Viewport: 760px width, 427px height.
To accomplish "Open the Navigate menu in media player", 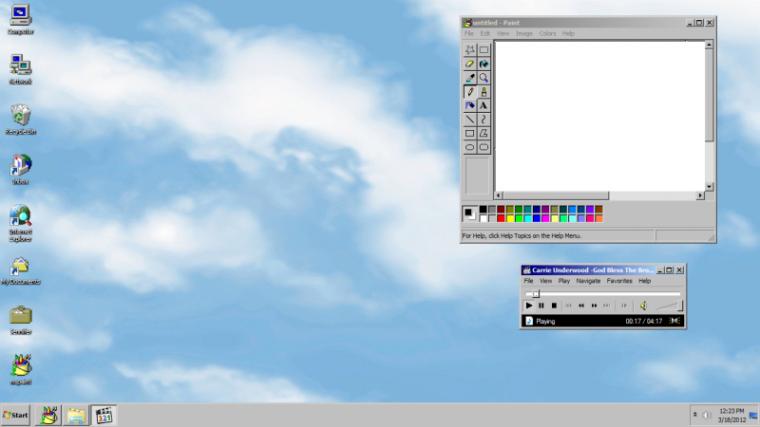I will pos(588,281).
